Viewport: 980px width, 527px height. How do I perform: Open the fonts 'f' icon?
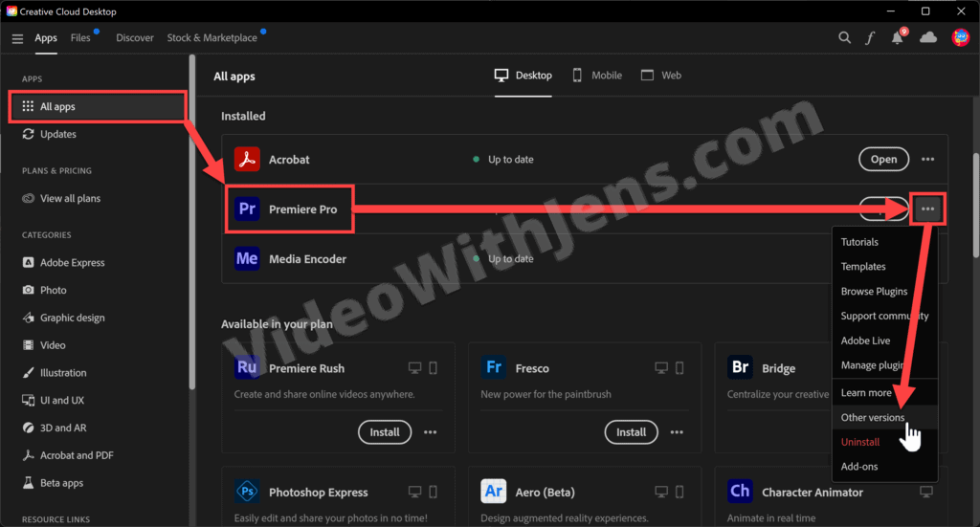pyautogui.click(x=870, y=38)
